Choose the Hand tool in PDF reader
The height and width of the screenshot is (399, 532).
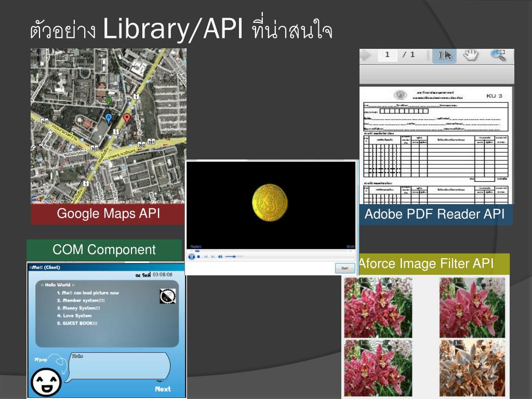click(x=471, y=55)
